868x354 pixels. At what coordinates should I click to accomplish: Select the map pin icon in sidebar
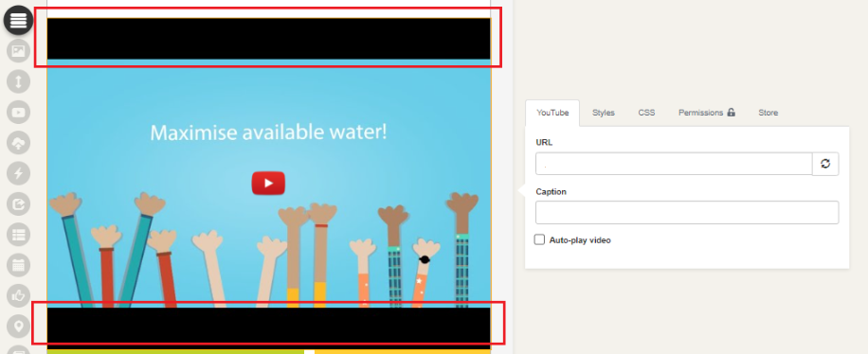coord(18,327)
